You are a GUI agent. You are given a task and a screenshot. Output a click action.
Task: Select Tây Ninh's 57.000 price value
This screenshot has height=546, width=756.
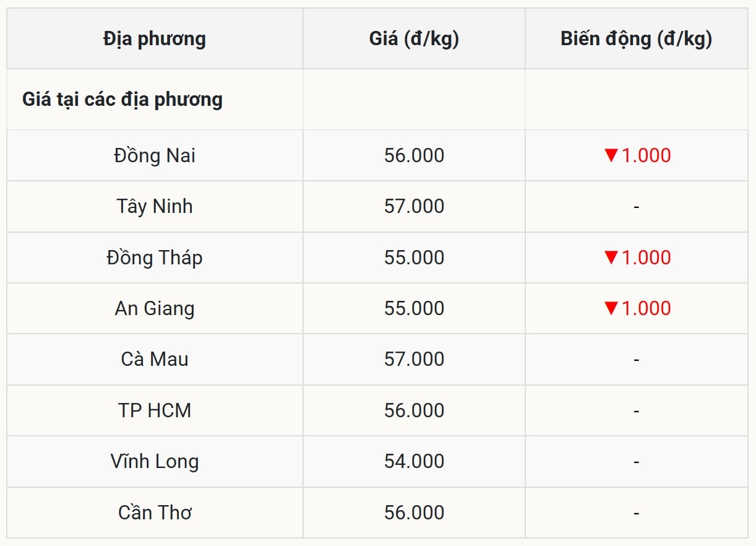pyautogui.click(x=414, y=206)
